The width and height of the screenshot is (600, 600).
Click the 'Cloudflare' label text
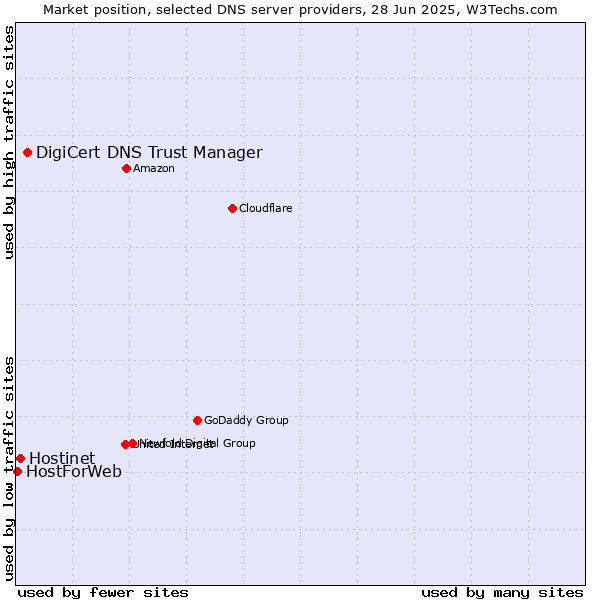coord(266,209)
